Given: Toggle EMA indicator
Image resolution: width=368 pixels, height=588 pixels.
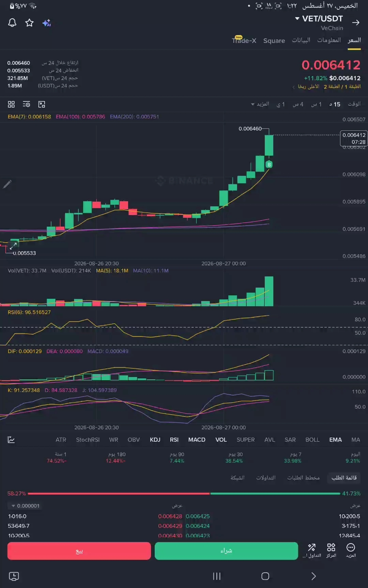Looking at the screenshot, I should (336, 440).
